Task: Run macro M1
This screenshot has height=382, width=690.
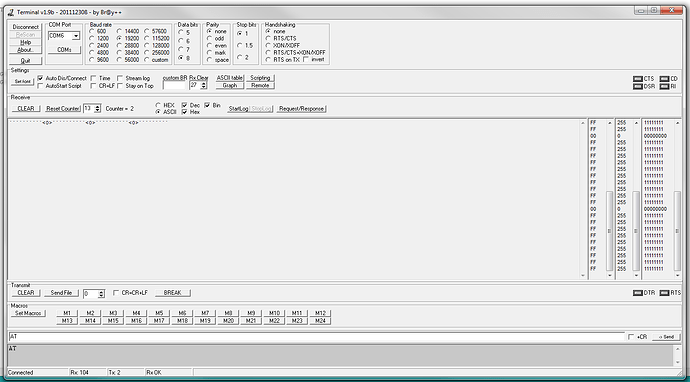Action: 67,313
